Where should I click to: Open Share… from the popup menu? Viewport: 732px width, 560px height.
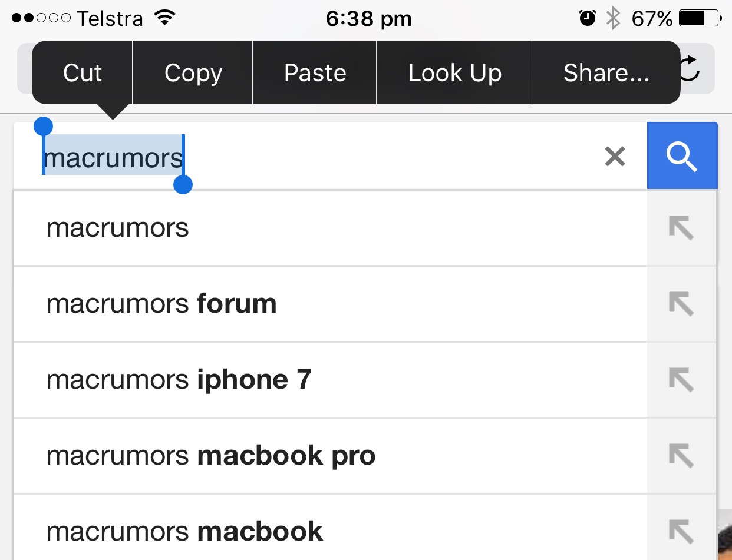(606, 73)
